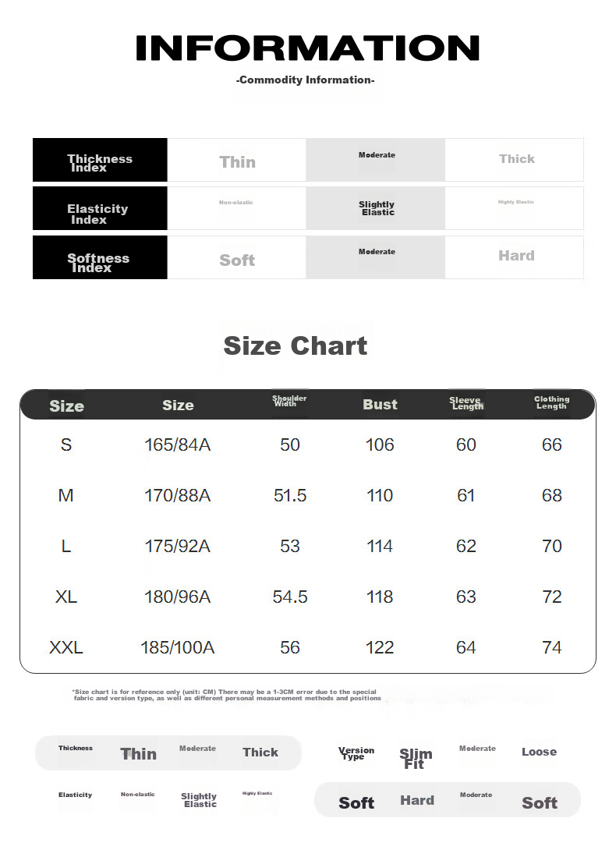616x850 pixels.
Task: Click the 118 bust value for XL
Action: tap(380, 597)
